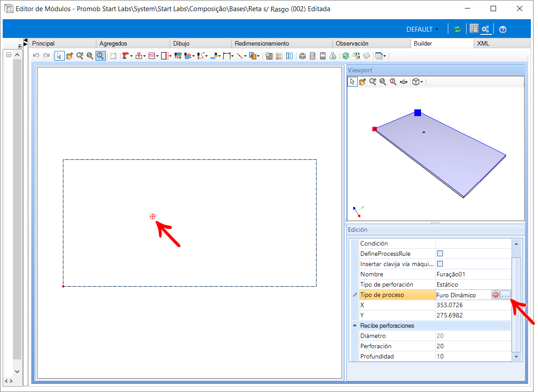538x392 pixels.
Task: Click the green refresh icon in blue header
Action: click(x=457, y=29)
